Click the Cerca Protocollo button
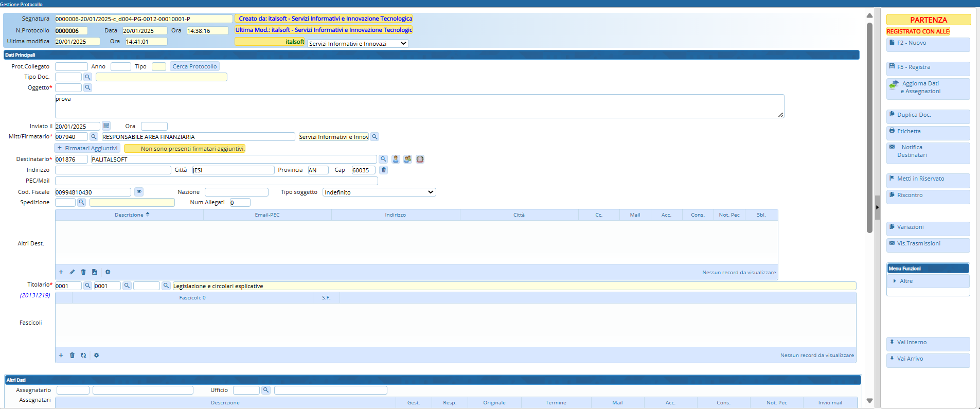The width and height of the screenshot is (980, 409). 194,66
